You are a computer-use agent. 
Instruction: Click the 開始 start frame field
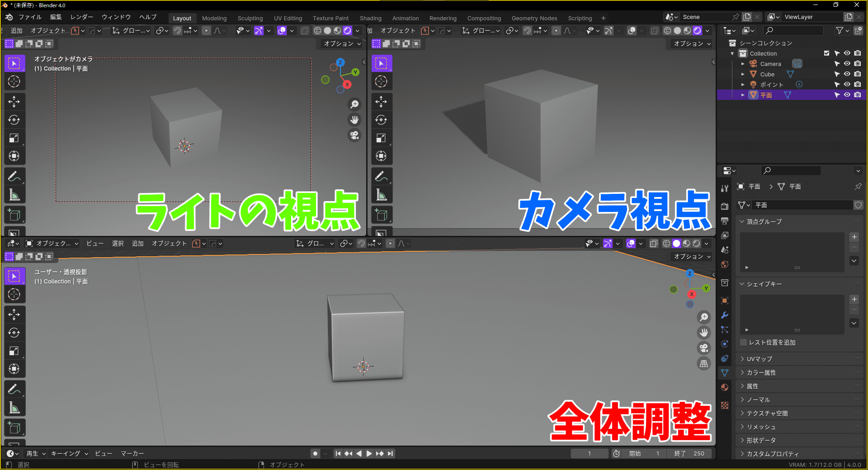[x=644, y=453]
